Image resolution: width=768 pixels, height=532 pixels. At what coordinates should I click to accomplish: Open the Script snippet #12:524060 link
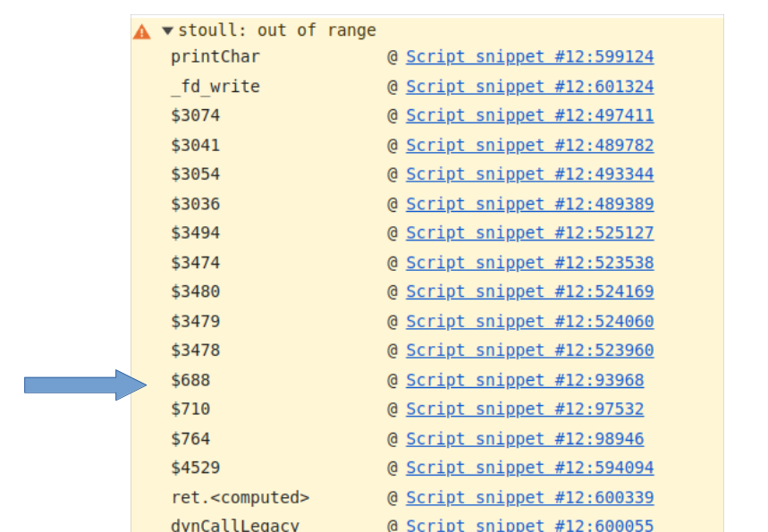point(529,321)
